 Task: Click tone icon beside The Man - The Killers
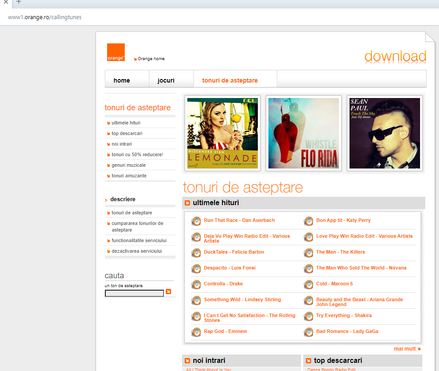tap(308, 253)
